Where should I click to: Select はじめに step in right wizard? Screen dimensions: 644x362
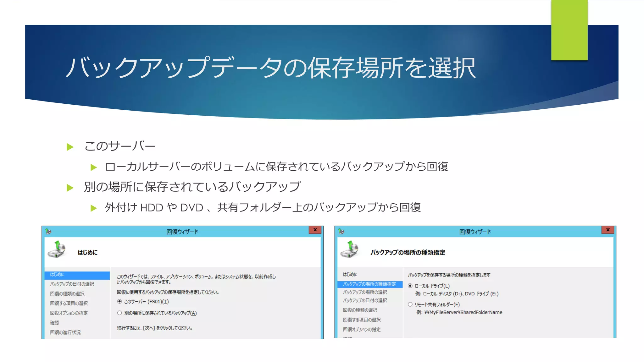(x=350, y=274)
